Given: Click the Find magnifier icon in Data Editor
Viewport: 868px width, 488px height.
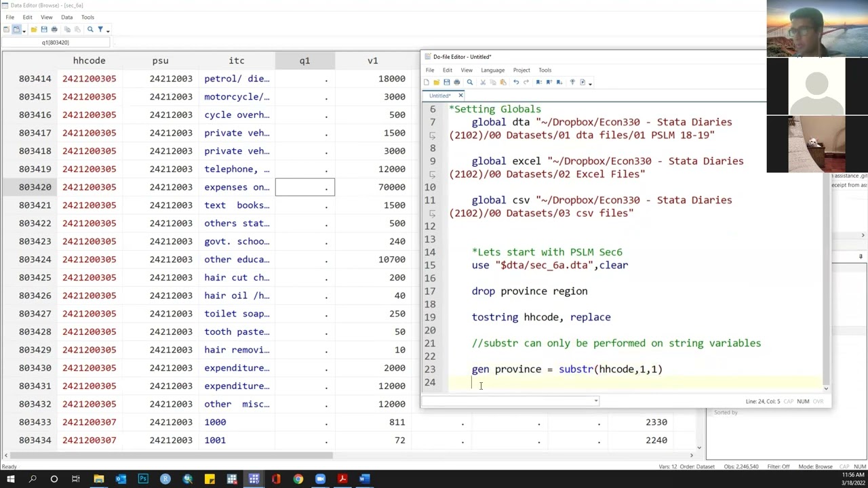Looking at the screenshot, I should (90, 29).
